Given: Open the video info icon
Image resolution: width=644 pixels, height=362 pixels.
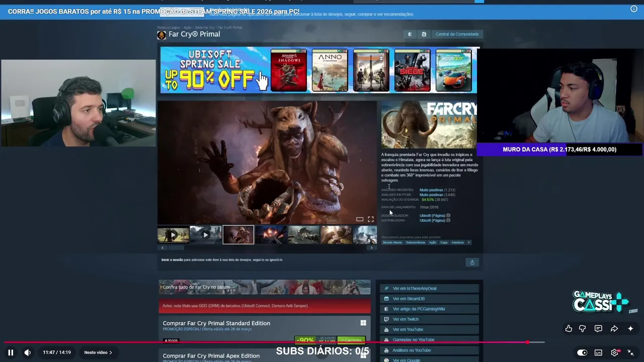Looking at the screenshot, I should pos(634,9).
